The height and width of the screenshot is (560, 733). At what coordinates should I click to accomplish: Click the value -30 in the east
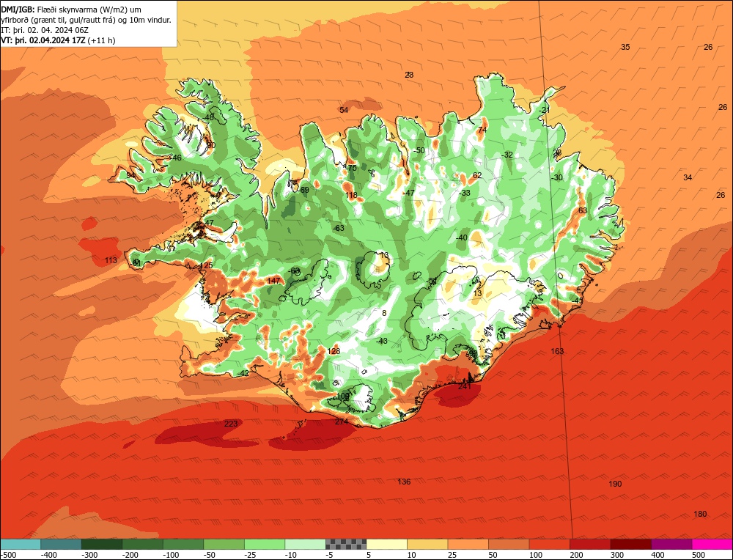click(x=556, y=177)
